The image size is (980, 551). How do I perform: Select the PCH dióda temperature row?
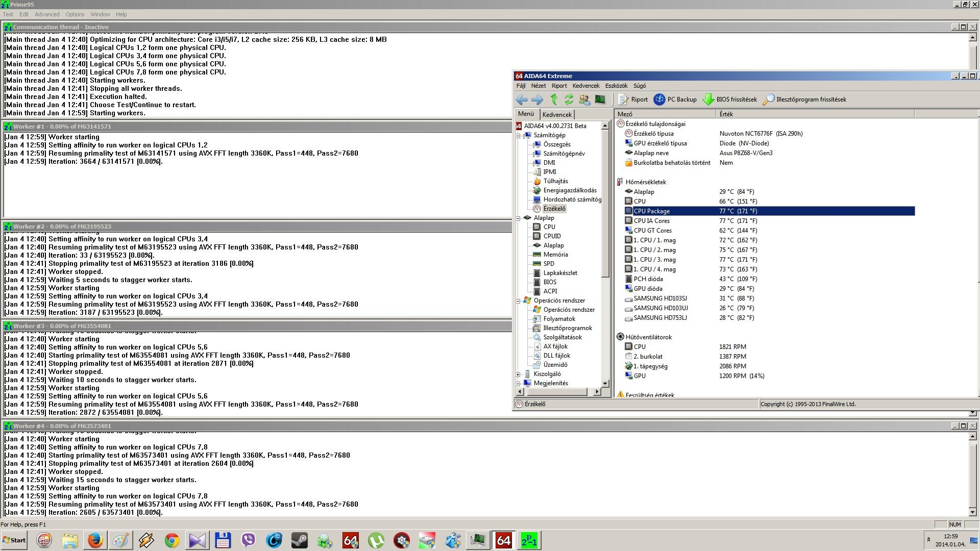click(770, 279)
